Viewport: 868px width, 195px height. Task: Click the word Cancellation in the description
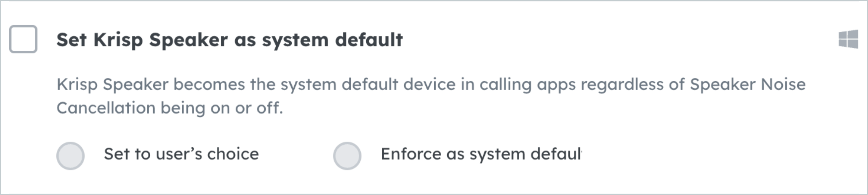(106, 108)
